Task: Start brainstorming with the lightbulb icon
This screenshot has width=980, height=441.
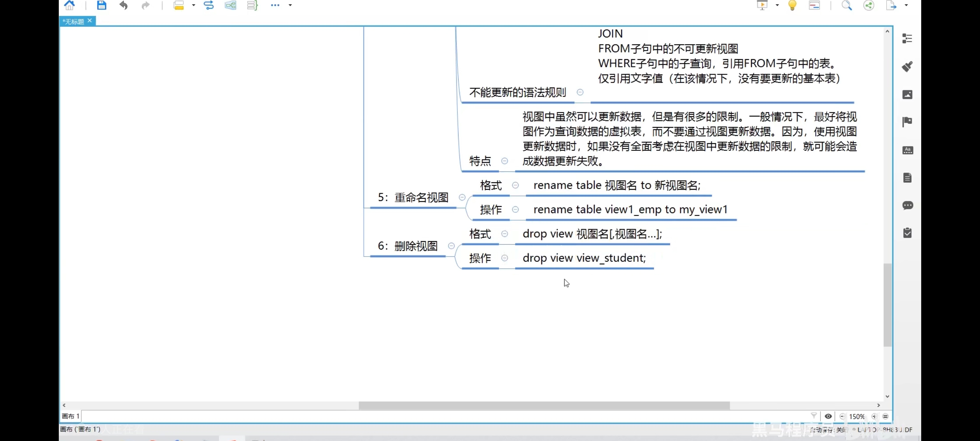Action: point(792,5)
